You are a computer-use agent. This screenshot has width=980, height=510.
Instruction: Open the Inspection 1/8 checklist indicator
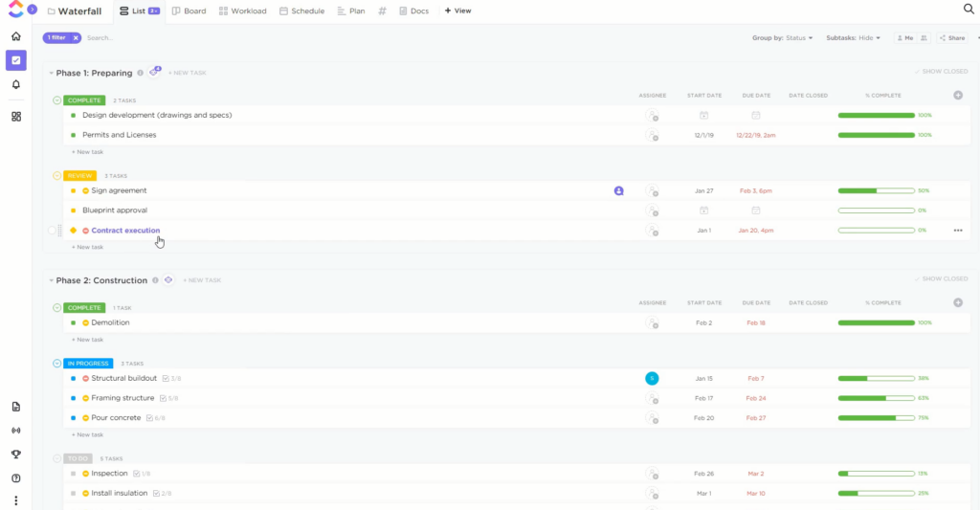click(x=142, y=474)
